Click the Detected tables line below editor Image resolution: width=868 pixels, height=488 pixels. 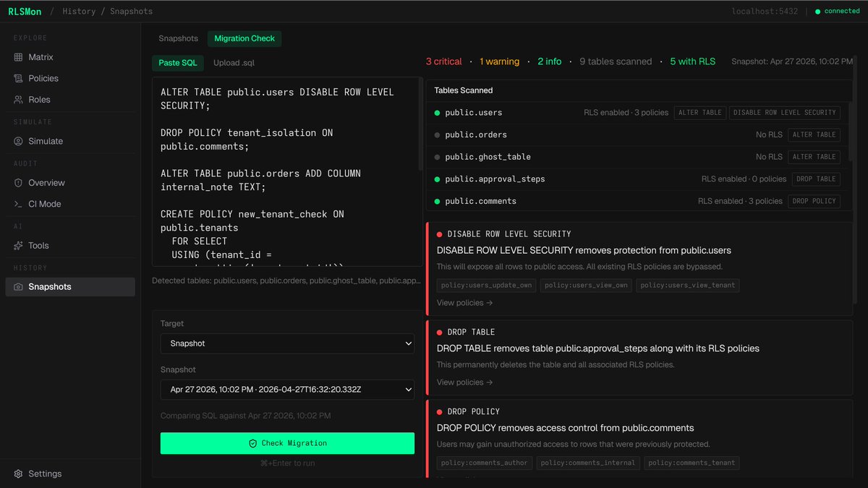(x=286, y=281)
